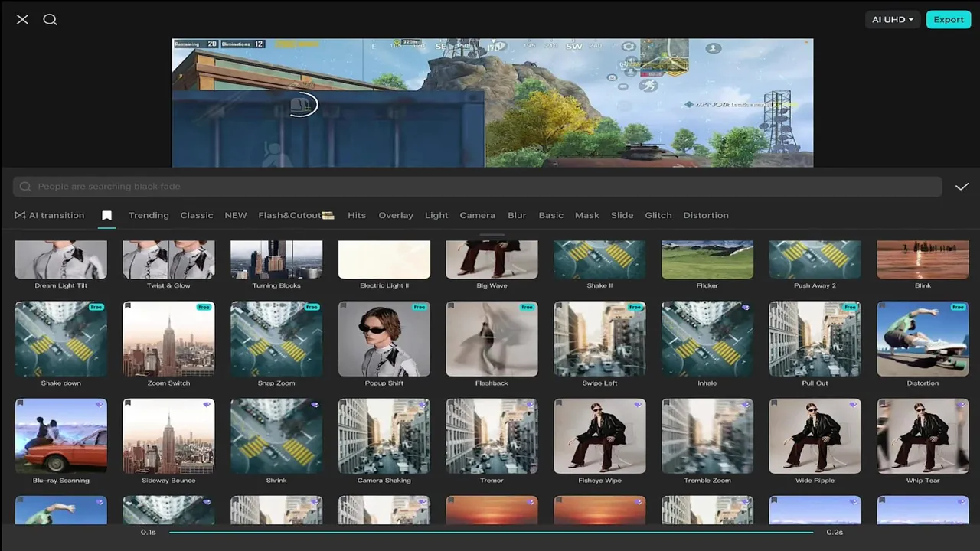Switch to the Mask tab
Viewport: 980px width, 551px height.
tap(587, 215)
